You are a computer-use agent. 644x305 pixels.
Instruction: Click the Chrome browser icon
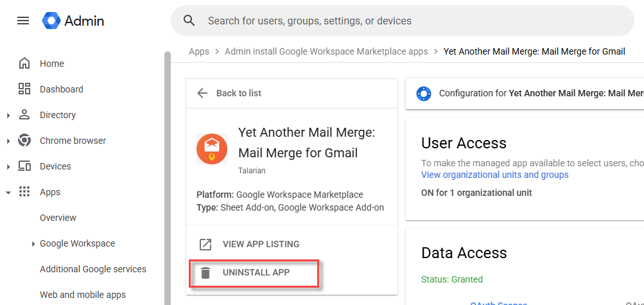point(24,141)
